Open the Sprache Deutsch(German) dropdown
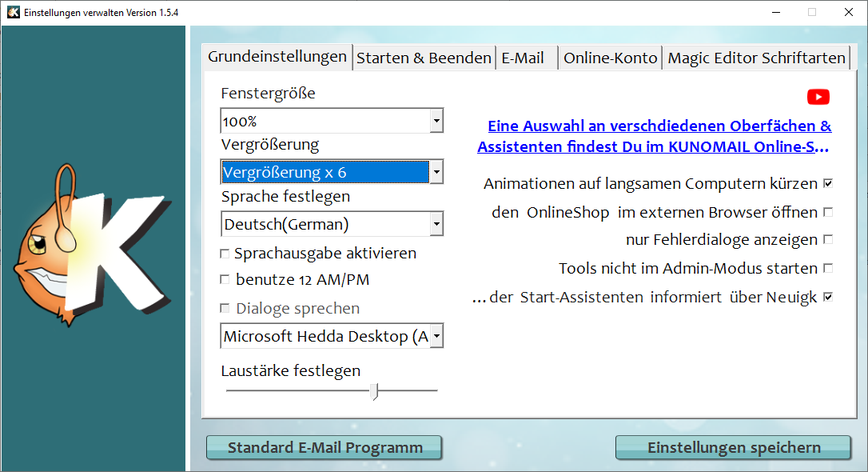 436,225
